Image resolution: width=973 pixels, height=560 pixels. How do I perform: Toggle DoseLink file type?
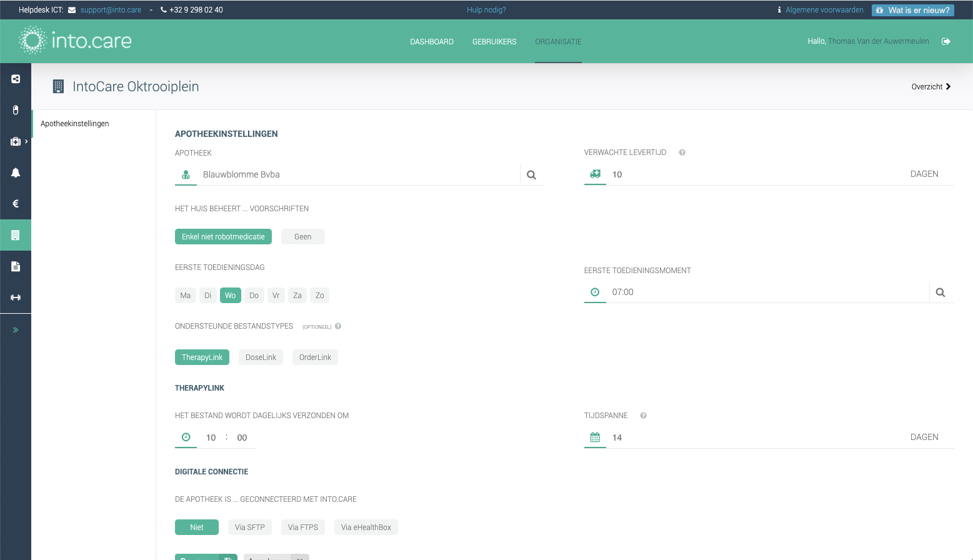pyautogui.click(x=261, y=357)
